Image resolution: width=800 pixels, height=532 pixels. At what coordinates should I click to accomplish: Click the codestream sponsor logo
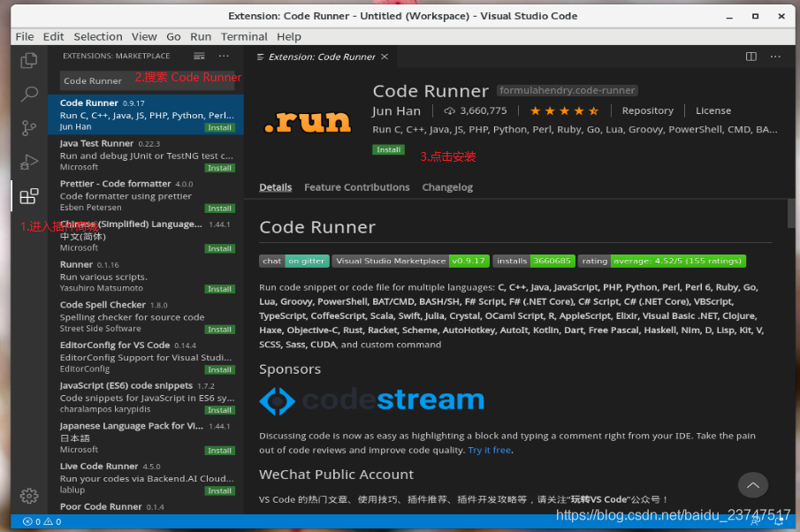pos(371,400)
